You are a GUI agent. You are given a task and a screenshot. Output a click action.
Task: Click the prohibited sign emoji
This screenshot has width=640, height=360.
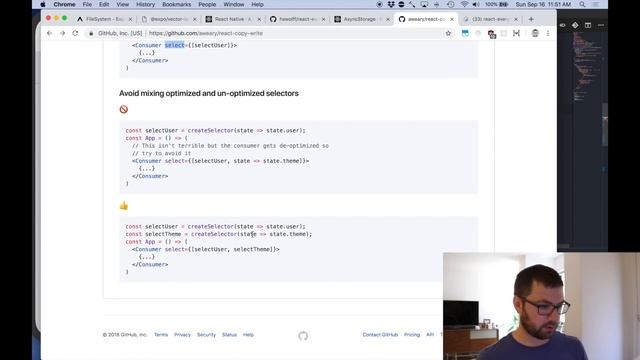(x=124, y=109)
